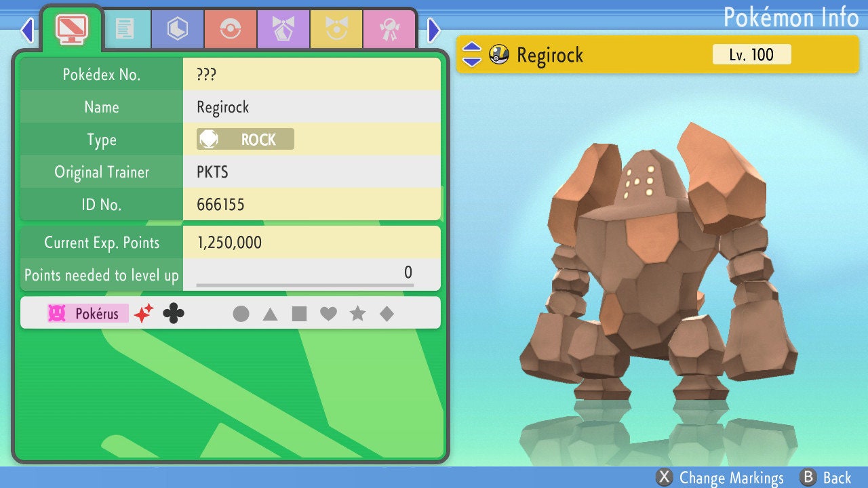868x488 pixels.
Task: Click the shiny red sparkle icon
Action: click(x=144, y=313)
